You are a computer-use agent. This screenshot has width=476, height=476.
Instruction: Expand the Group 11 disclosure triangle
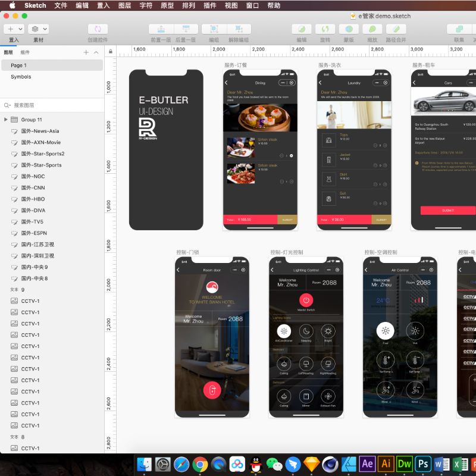[5, 120]
